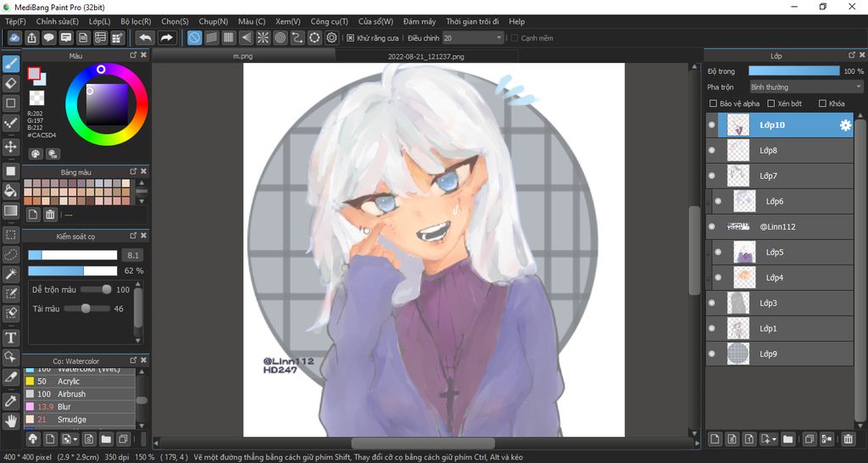Add new layer folder
This screenshot has height=463, width=868.
pyautogui.click(x=787, y=439)
